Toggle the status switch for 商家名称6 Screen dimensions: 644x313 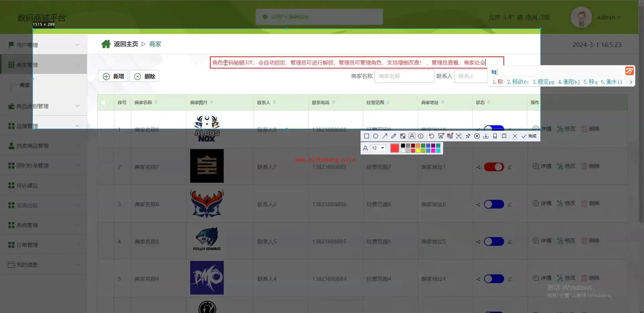[494, 204]
